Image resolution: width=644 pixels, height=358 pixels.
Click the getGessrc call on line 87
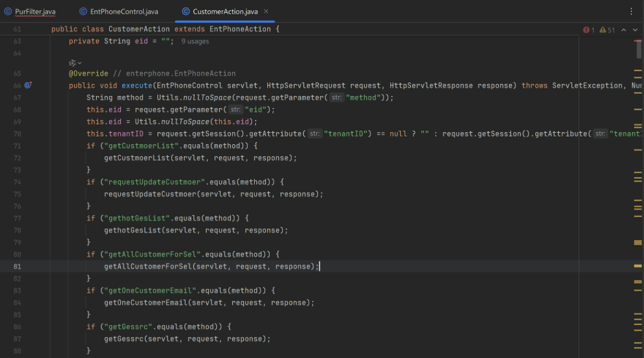(123, 339)
